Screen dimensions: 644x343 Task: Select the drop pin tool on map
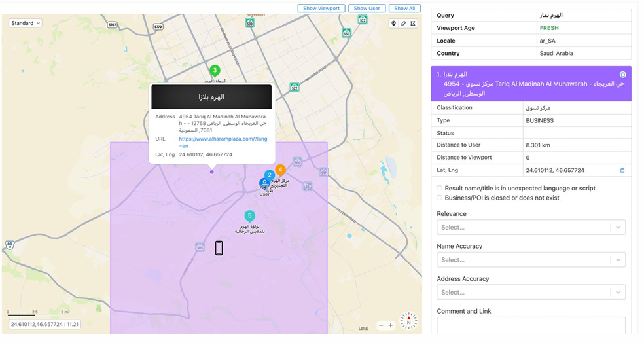[x=393, y=24]
